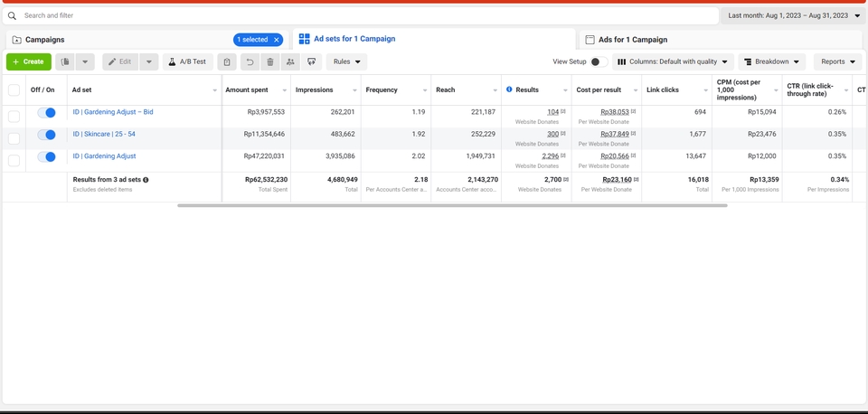Toggle off ID | Gardening Adjust ad set
The height and width of the screenshot is (414, 868).
click(46, 157)
